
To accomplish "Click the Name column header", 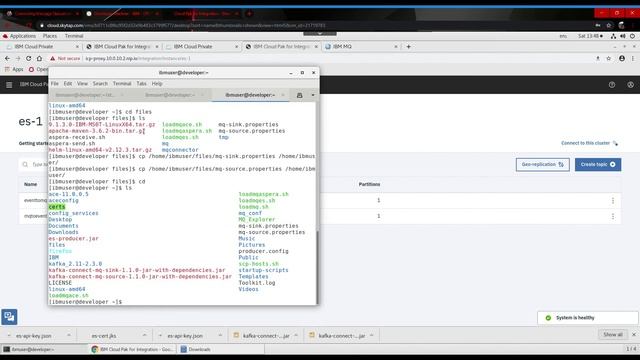I will (30, 184).
